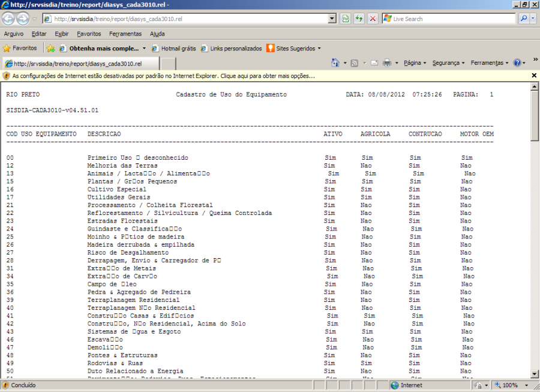540x392 pixels.
Task: Click the MOTOR OEM column header
Action: [476, 134]
